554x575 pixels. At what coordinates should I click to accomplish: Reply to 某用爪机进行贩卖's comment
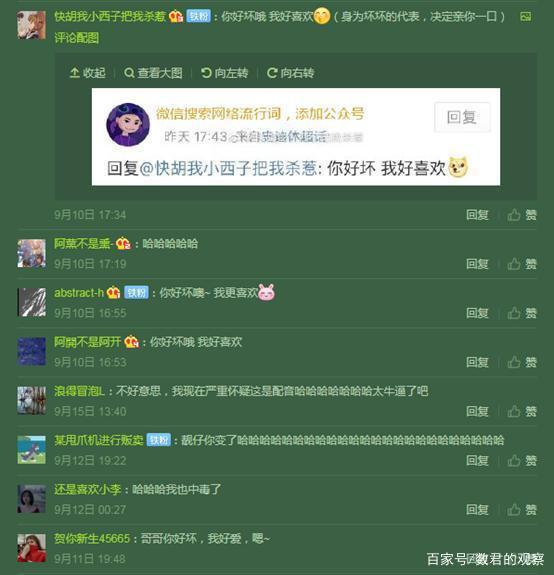(x=477, y=461)
